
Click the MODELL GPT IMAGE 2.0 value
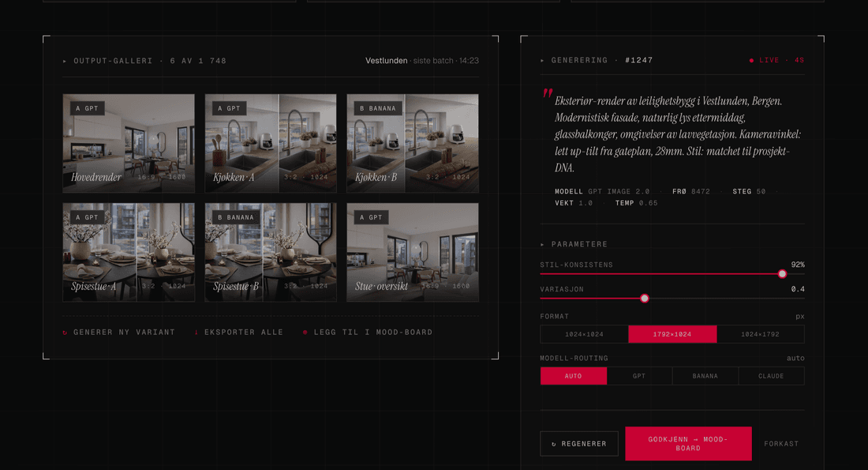(602, 192)
